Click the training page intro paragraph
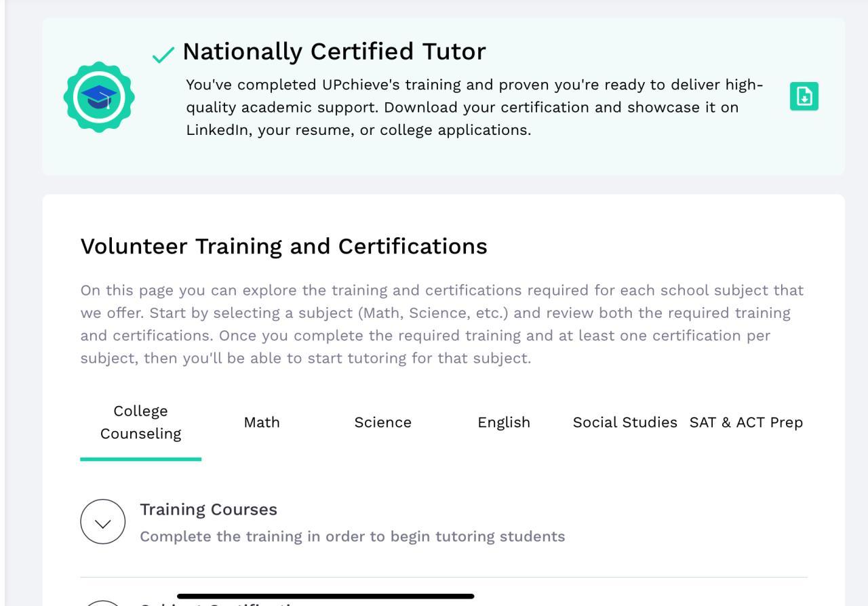Image resolution: width=868 pixels, height=606 pixels. [441, 324]
